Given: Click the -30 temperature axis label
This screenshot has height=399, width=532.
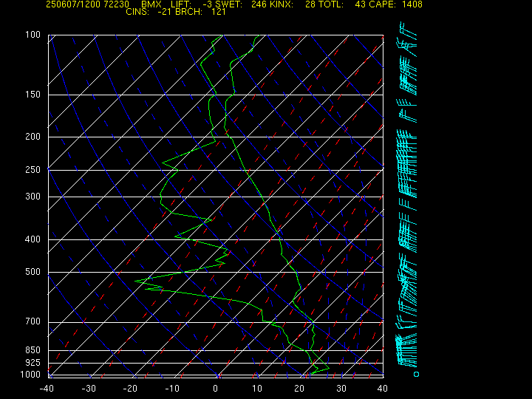Looking at the screenshot, I should pyautogui.click(x=89, y=389).
